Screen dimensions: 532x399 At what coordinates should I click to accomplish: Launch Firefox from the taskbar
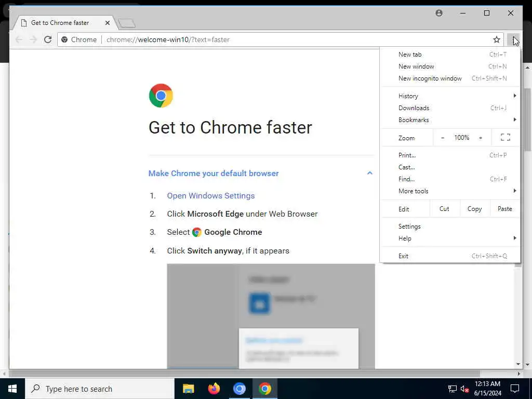point(214,389)
